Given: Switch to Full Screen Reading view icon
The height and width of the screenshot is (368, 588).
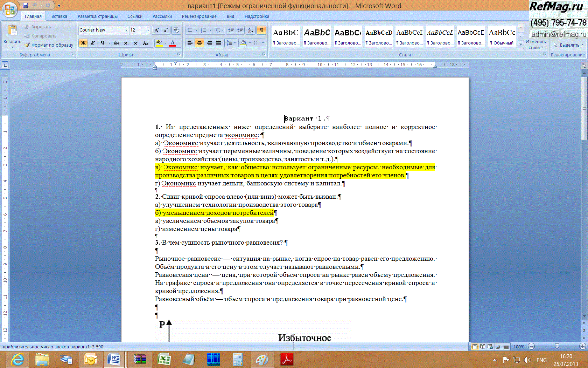Looking at the screenshot, I should click(x=483, y=347).
